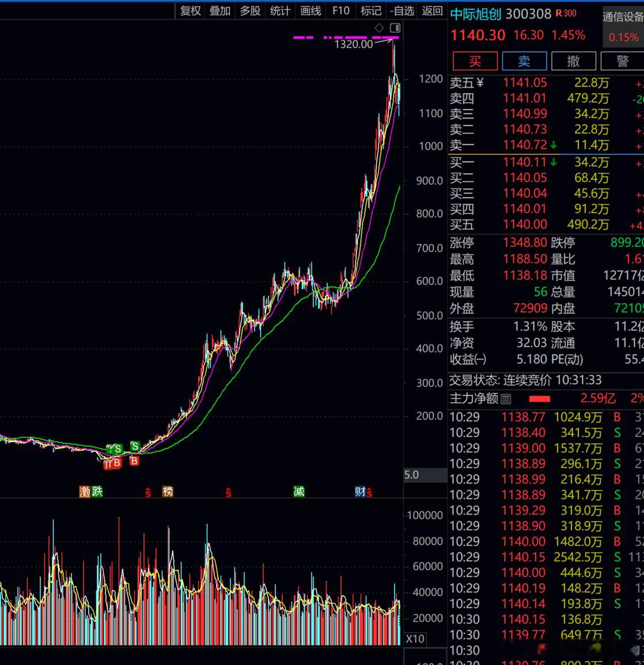Screen dimensions: 644x665
Task: Open the 统计 statistics tool
Action: click(281, 10)
